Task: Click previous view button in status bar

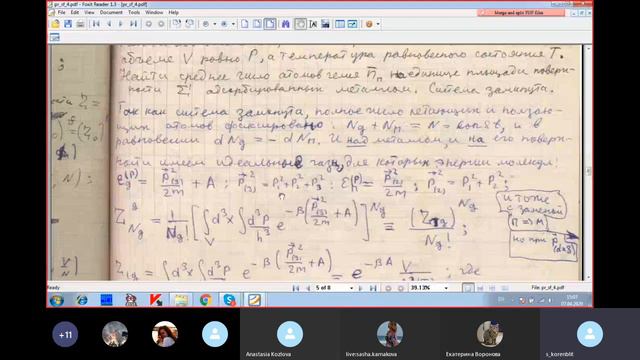Action: point(388,288)
